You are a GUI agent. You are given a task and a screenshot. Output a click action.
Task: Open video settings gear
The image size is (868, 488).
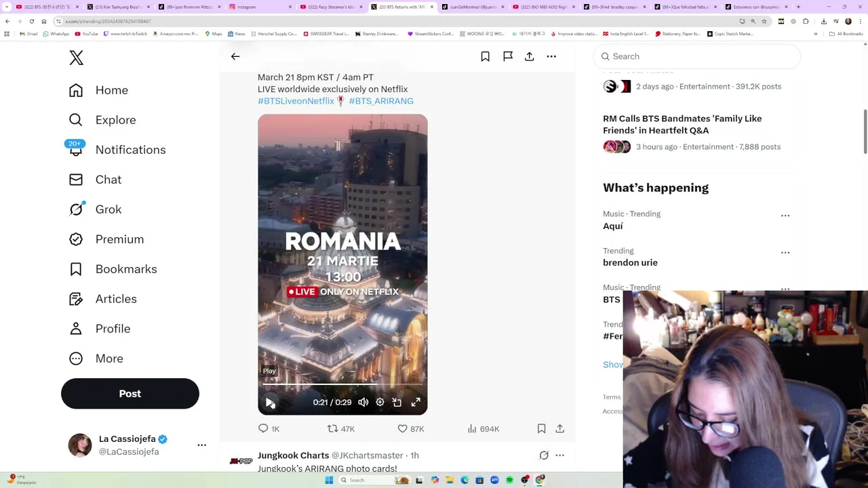(380, 403)
